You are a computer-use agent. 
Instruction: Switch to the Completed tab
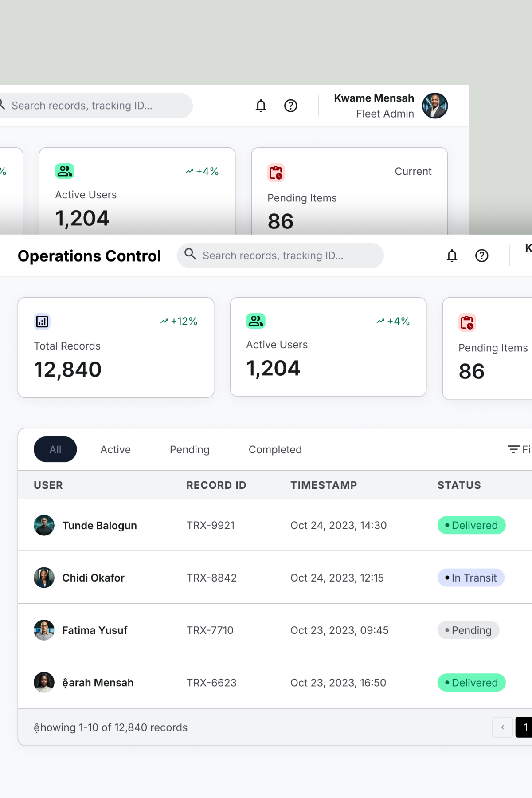(x=275, y=449)
